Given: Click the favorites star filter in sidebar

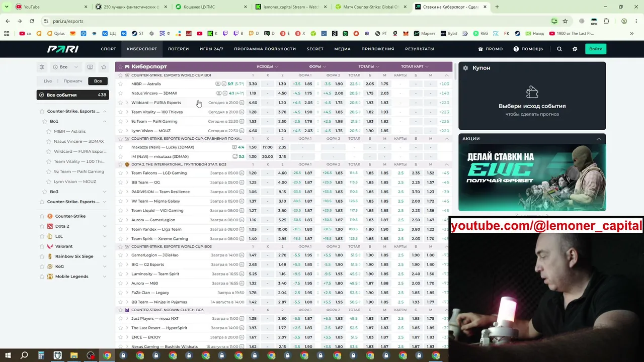Looking at the screenshot, I should (104, 67).
